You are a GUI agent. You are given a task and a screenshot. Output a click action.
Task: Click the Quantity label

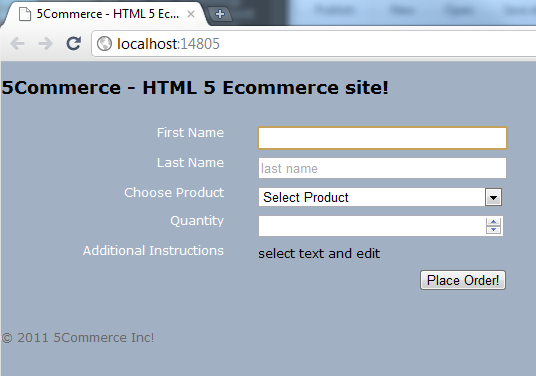[x=197, y=221]
